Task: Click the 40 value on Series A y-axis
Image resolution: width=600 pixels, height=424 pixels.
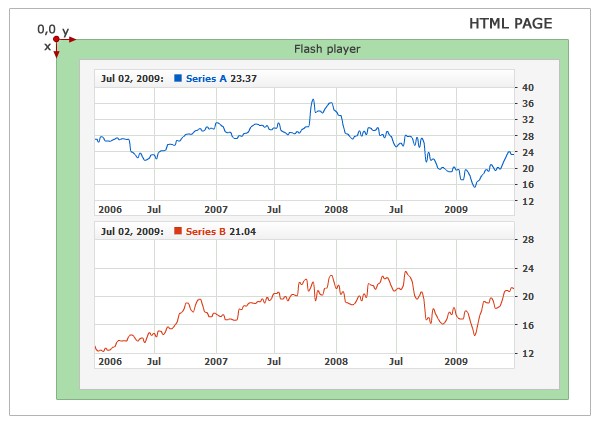Action: tap(527, 87)
